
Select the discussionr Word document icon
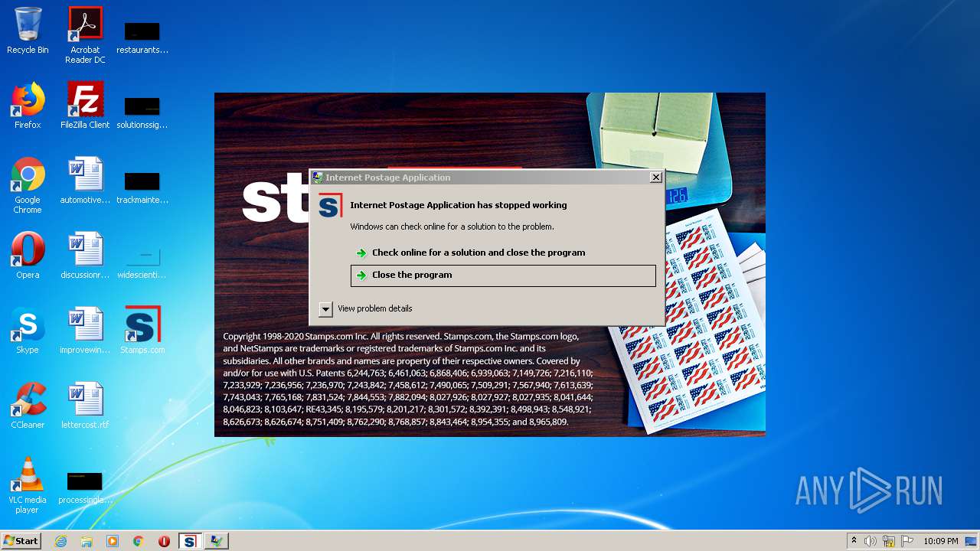[85, 256]
